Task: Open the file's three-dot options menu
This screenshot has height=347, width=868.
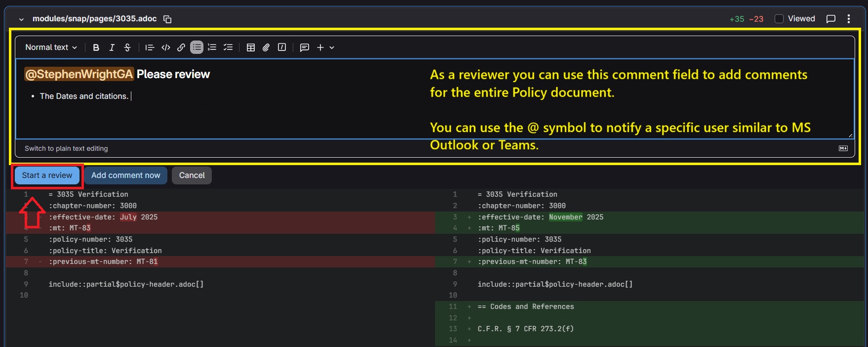Action: click(x=849, y=19)
